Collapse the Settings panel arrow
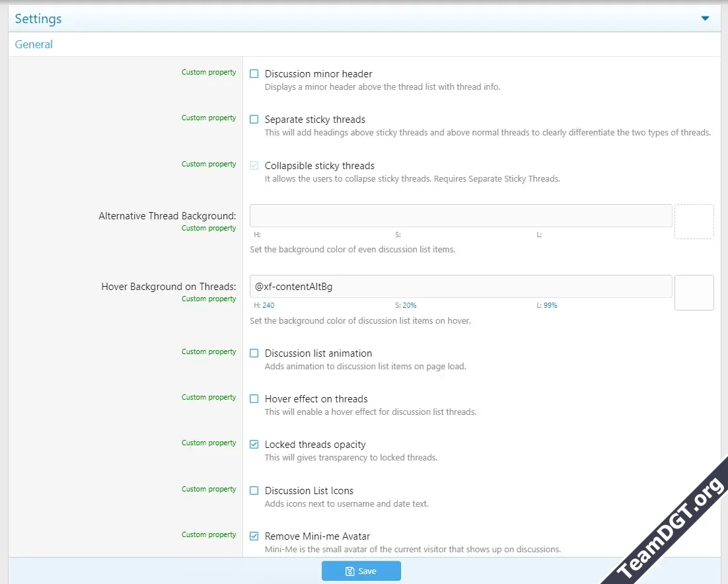This screenshot has height=584, width=728. coord(705,18)
